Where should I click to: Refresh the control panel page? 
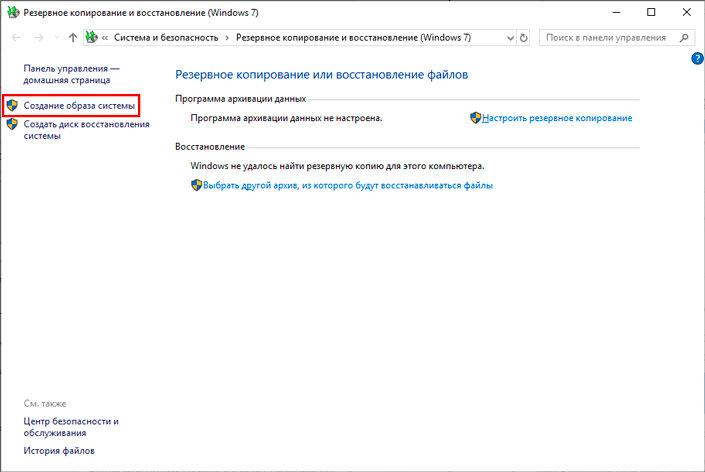coord(523,38)
